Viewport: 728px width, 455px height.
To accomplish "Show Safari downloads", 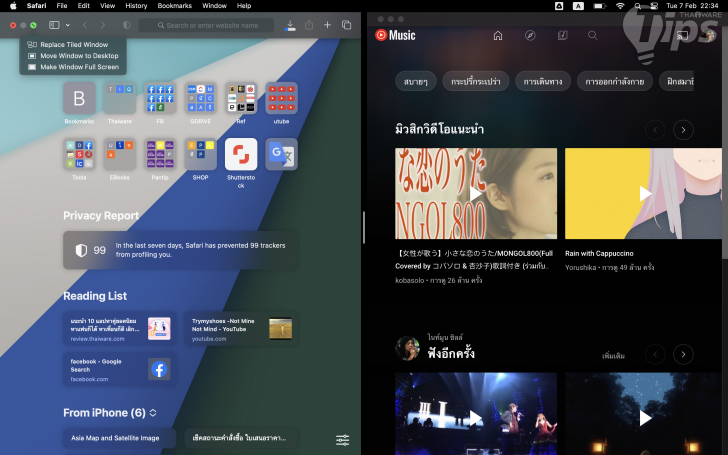I will coord(290,25).
